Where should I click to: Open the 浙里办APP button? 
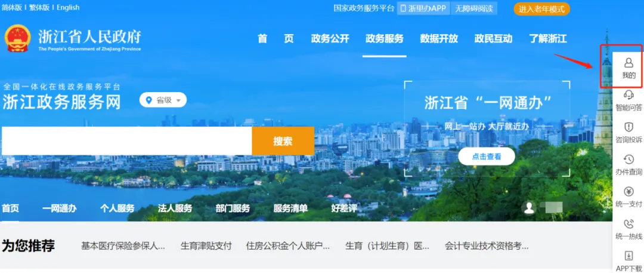(423, 8)
